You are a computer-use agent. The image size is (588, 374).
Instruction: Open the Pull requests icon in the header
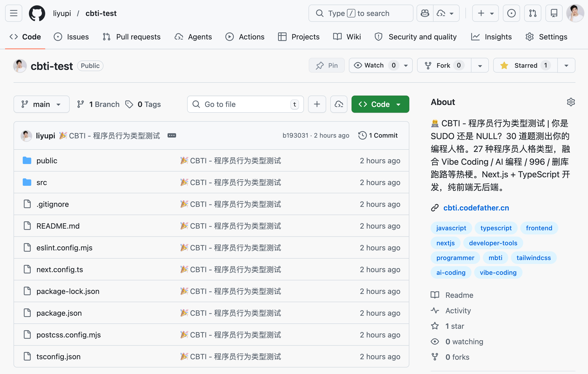click(x=533, y=13)
